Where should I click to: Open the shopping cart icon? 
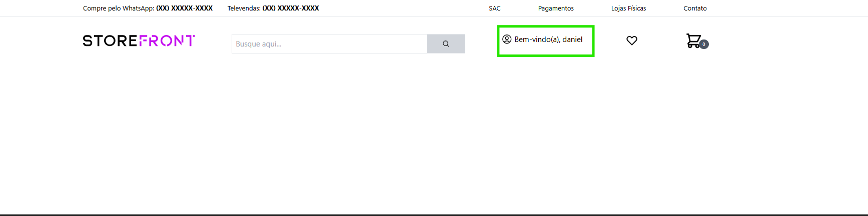point(693,40)
